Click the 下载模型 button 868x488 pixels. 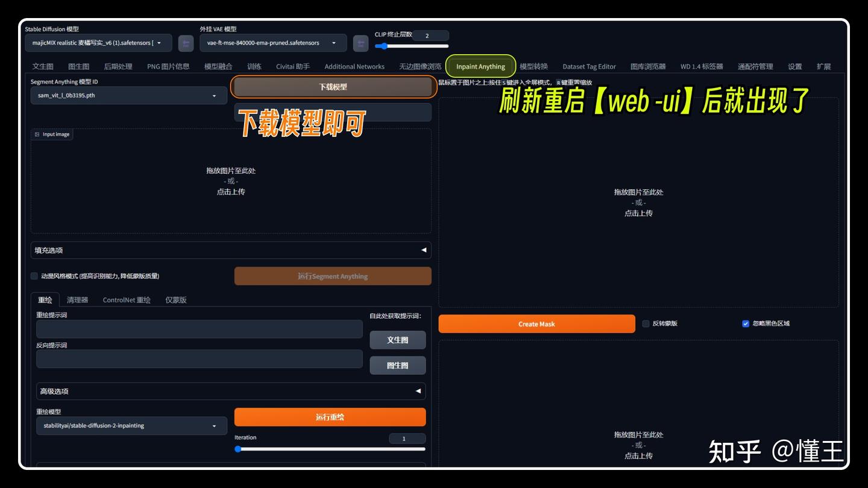point(333,87)
